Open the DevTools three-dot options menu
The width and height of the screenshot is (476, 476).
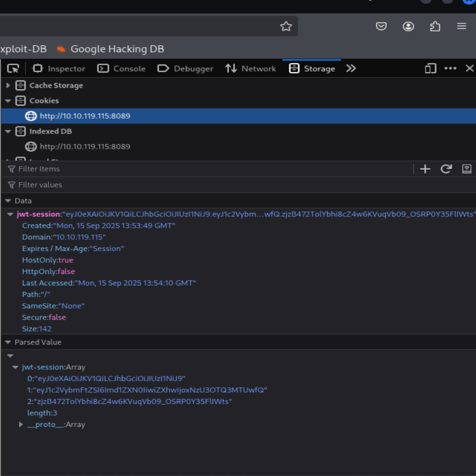450,68
